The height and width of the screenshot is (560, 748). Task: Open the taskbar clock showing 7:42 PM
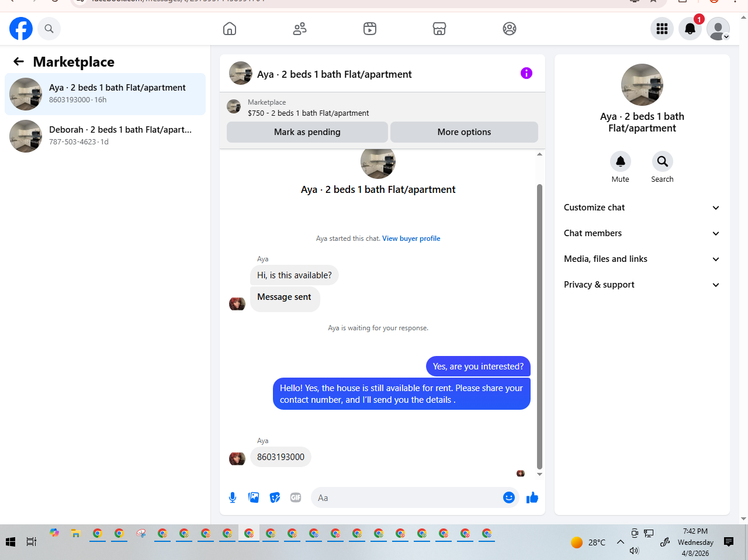pyautogui.click(x=695, y=542)
